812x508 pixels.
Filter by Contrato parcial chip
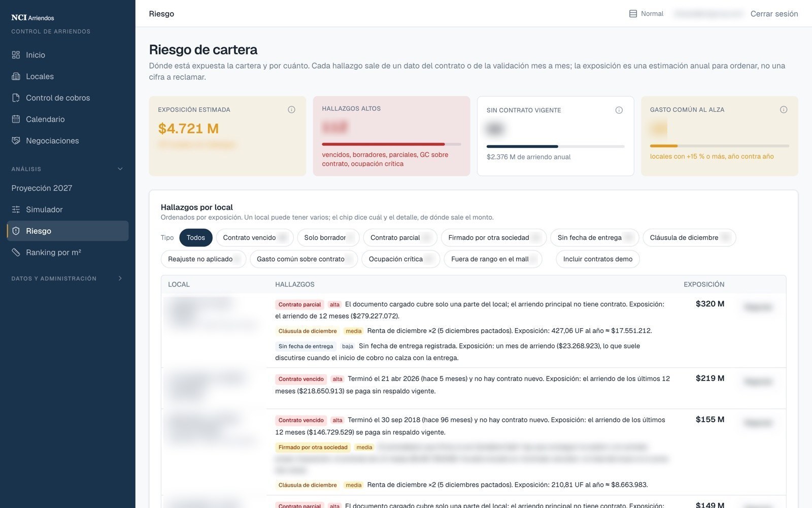pyautogui.click(x=400, y=238)
